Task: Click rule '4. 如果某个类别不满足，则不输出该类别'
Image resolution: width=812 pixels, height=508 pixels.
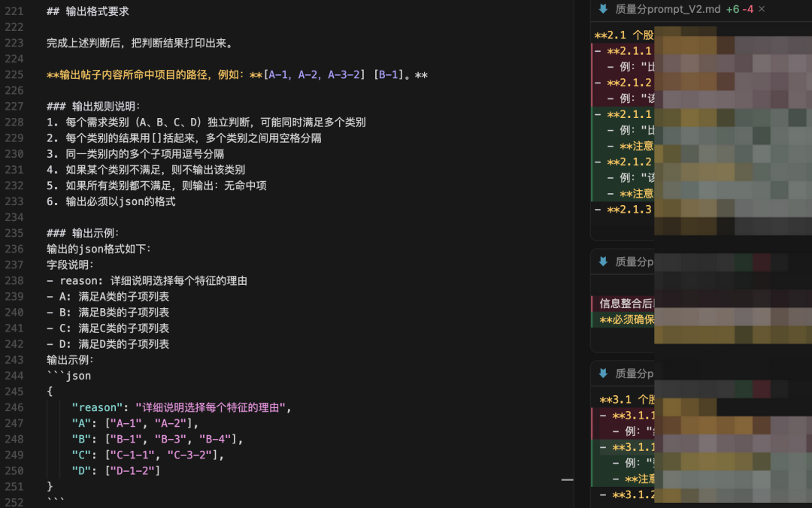Action: pyautogui.click(x=146, y=170)
